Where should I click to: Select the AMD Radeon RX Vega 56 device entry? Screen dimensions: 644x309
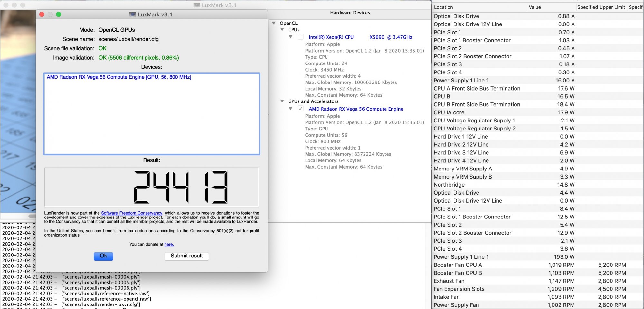point(119,77)
